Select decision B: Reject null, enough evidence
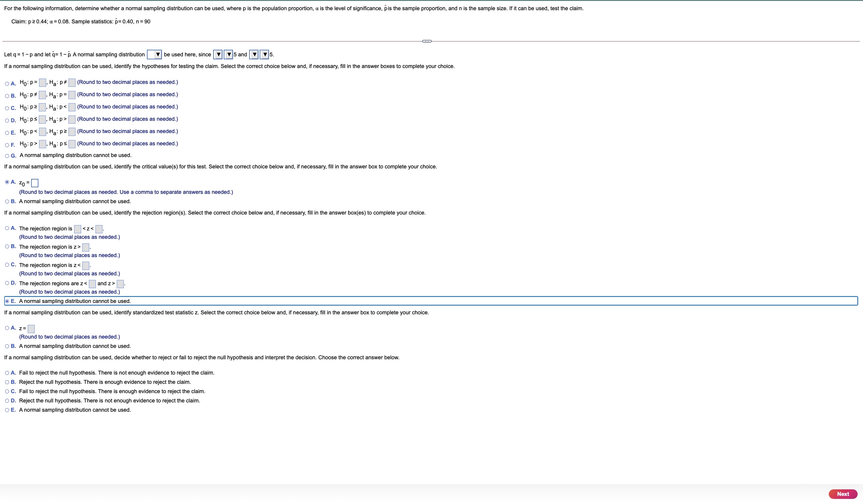863x504 pixels. pyautogui.click(x=7, y=382)
